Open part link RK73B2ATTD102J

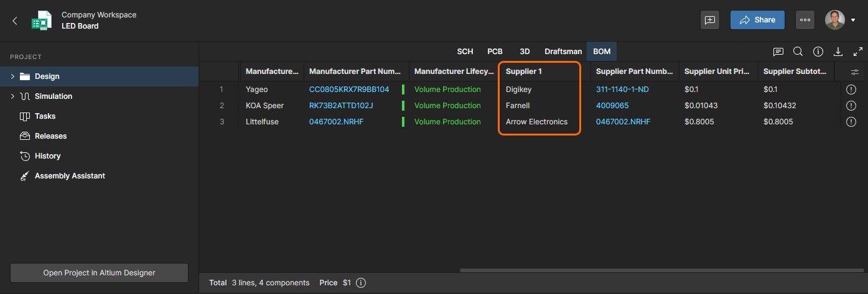341,106
